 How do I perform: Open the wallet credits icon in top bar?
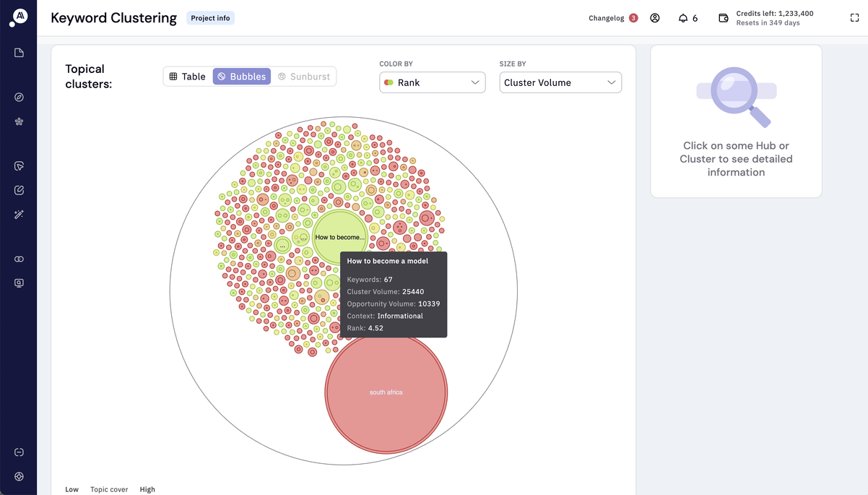(723, 17)
